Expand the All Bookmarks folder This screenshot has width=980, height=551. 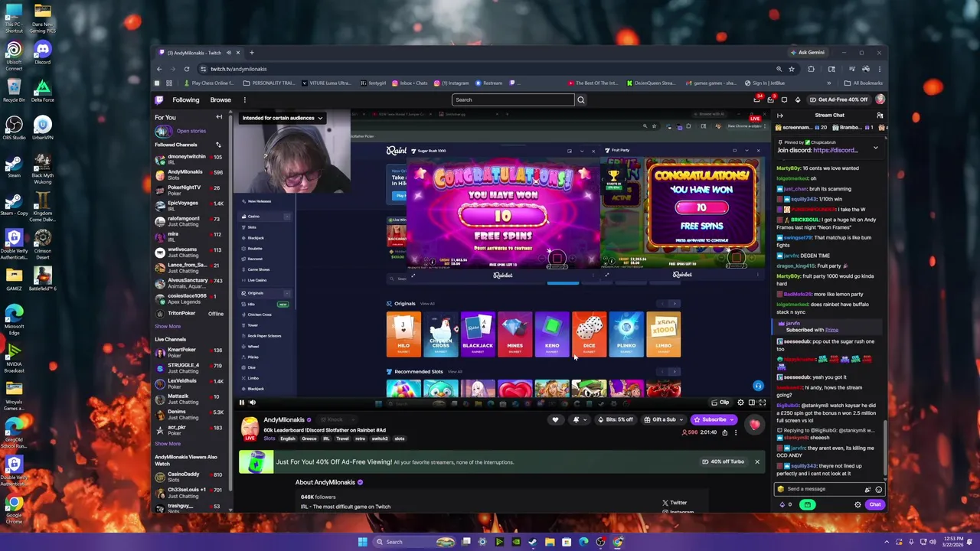point(864,83)
